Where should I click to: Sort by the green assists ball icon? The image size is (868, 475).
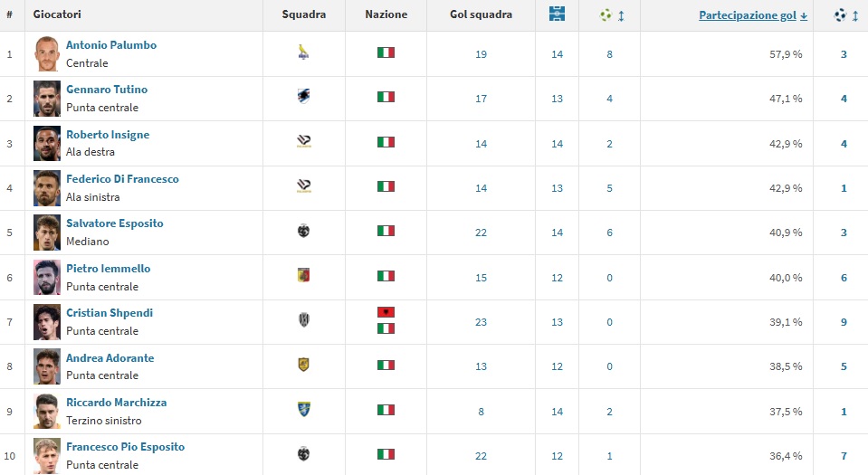(606, 14)
